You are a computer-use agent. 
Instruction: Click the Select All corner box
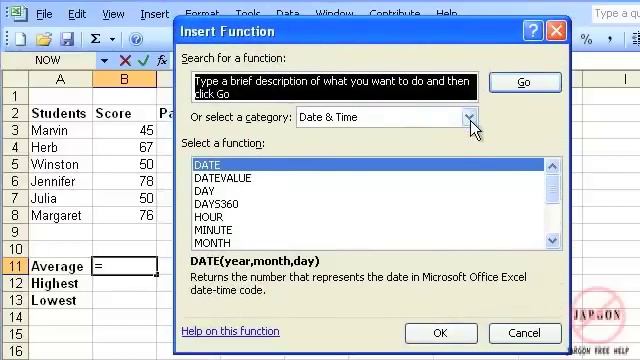pos(16,79)
